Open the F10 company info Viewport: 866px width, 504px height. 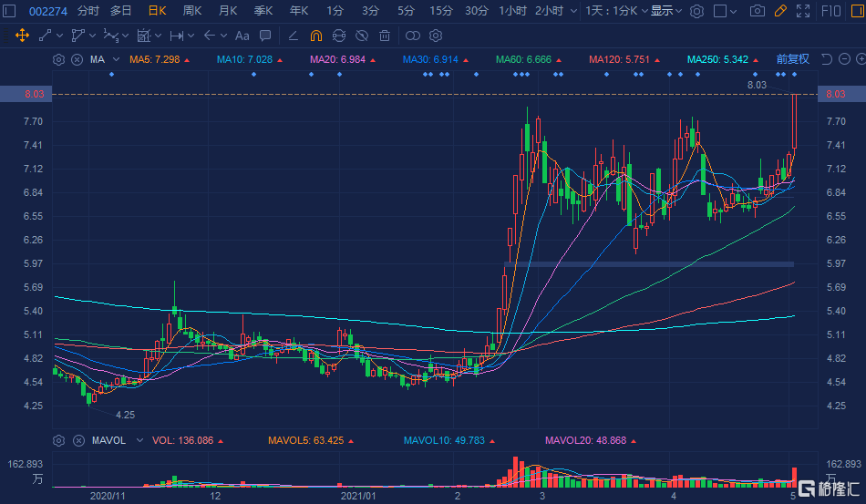(830, 11)
